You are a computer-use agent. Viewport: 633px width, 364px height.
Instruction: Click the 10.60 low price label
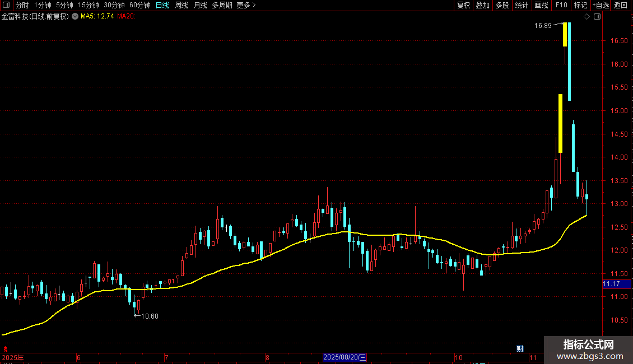point(150,316)
